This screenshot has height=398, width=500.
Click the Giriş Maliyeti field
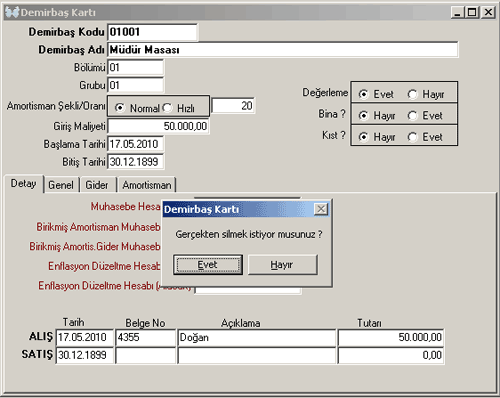[x=158, y=126]
